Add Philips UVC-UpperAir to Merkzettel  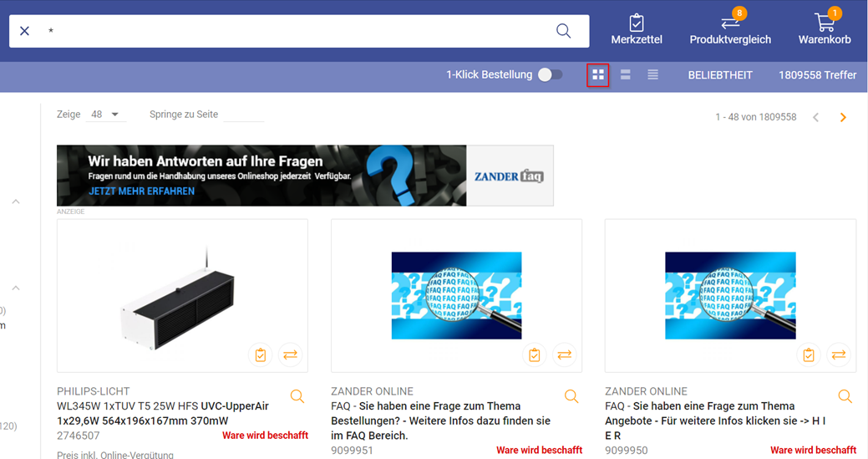(x=261, y=354)
